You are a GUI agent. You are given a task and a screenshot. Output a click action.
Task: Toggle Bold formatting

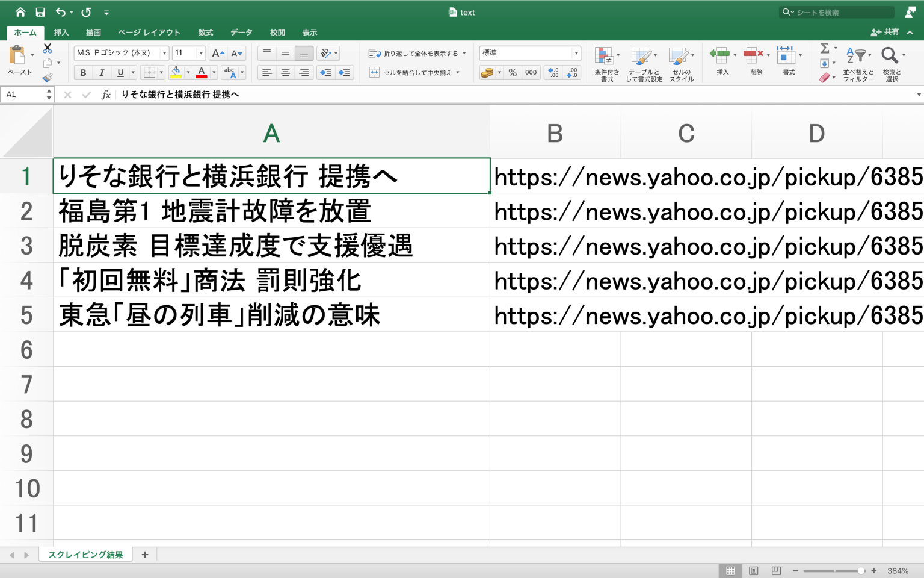pos(83,73)
